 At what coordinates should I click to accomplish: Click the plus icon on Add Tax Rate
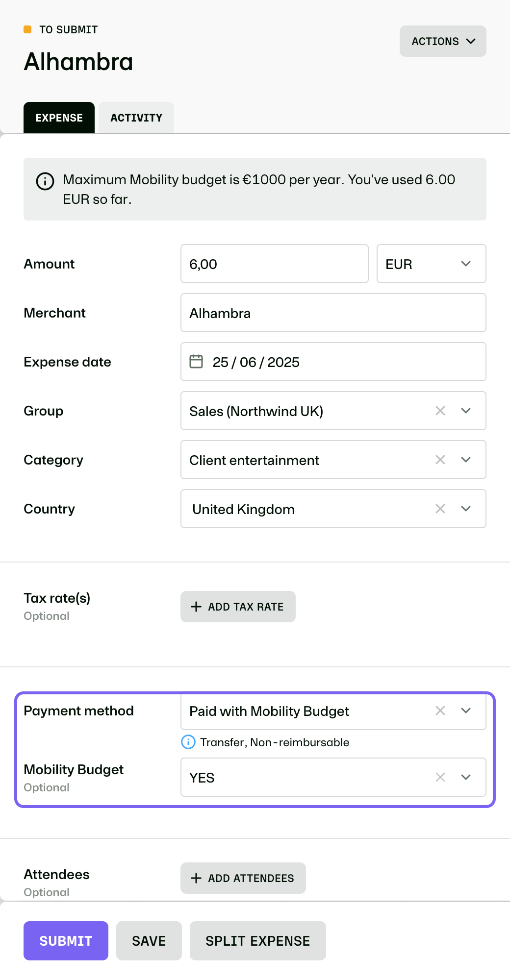(x=196, y=607)
